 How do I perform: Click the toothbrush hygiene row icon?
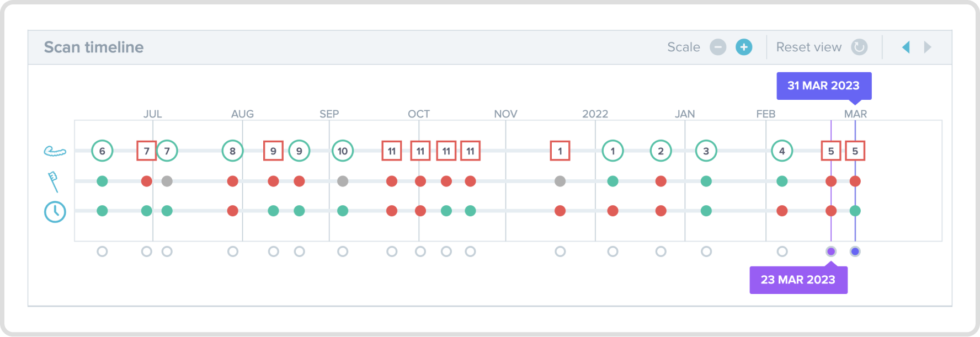point(54,181)
